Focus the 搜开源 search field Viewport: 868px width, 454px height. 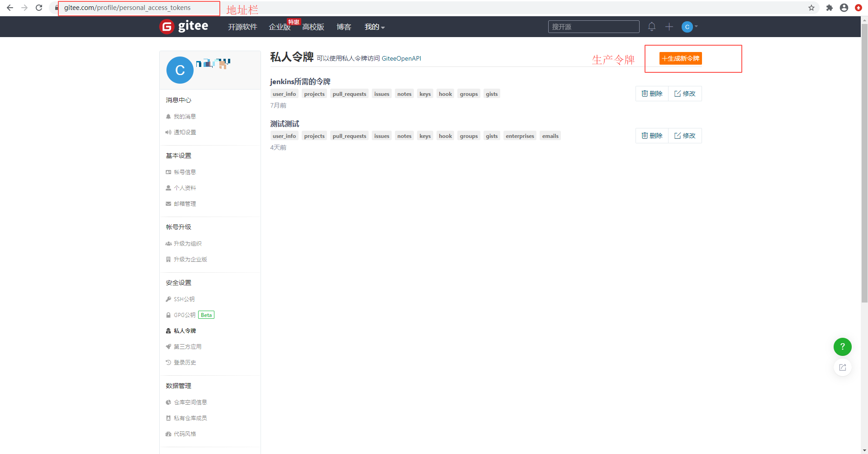593,27
